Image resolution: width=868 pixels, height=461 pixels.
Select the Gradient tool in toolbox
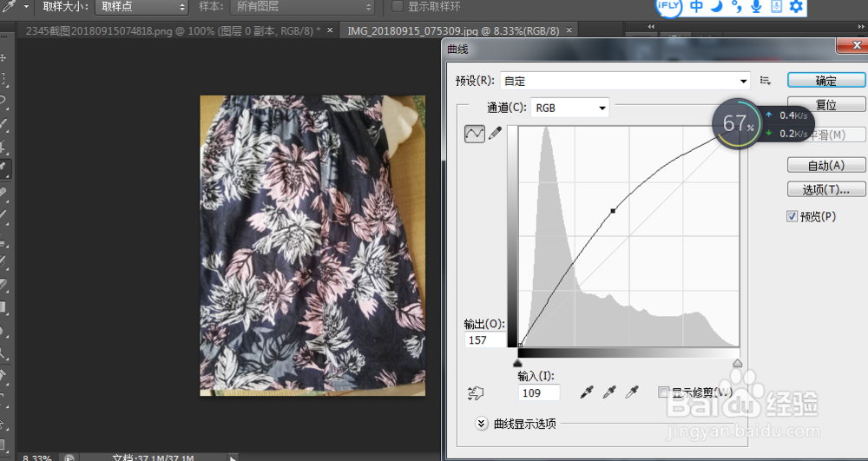click(x=3, y=307)
